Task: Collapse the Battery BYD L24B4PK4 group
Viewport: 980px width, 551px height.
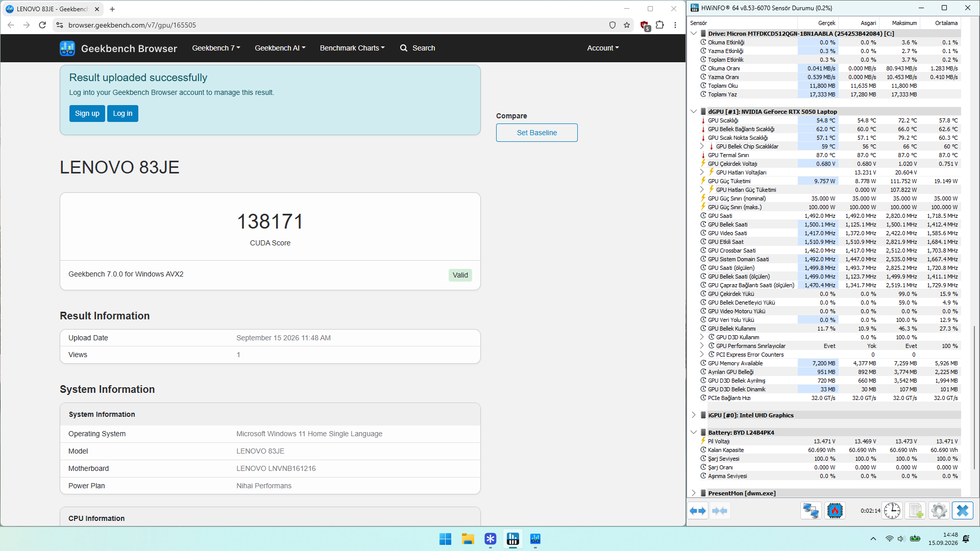Action: click(x=694, y=433)
